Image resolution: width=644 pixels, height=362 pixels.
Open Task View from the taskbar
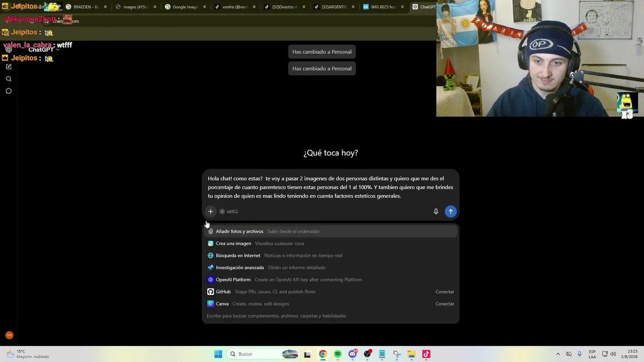307,354
